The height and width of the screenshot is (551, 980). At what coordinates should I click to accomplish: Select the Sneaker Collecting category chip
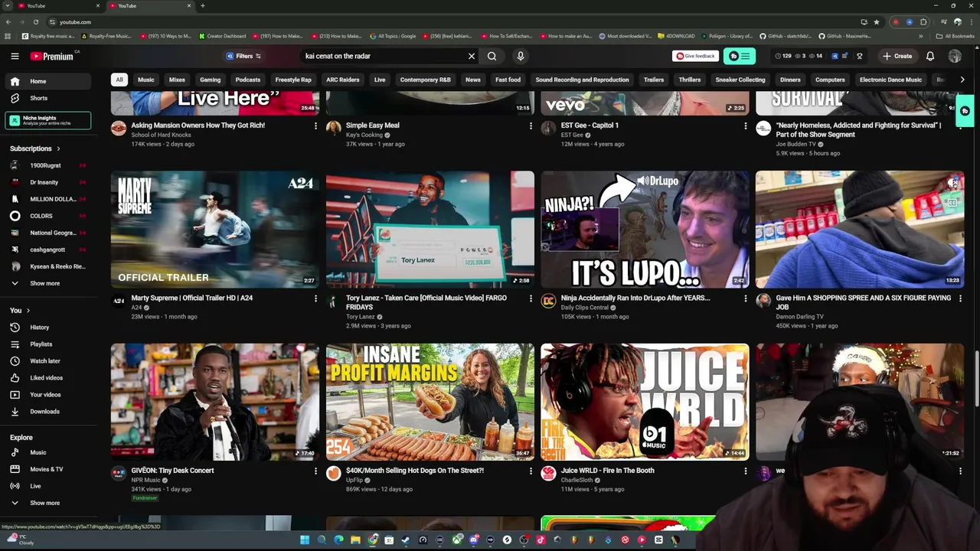[740, 80]
